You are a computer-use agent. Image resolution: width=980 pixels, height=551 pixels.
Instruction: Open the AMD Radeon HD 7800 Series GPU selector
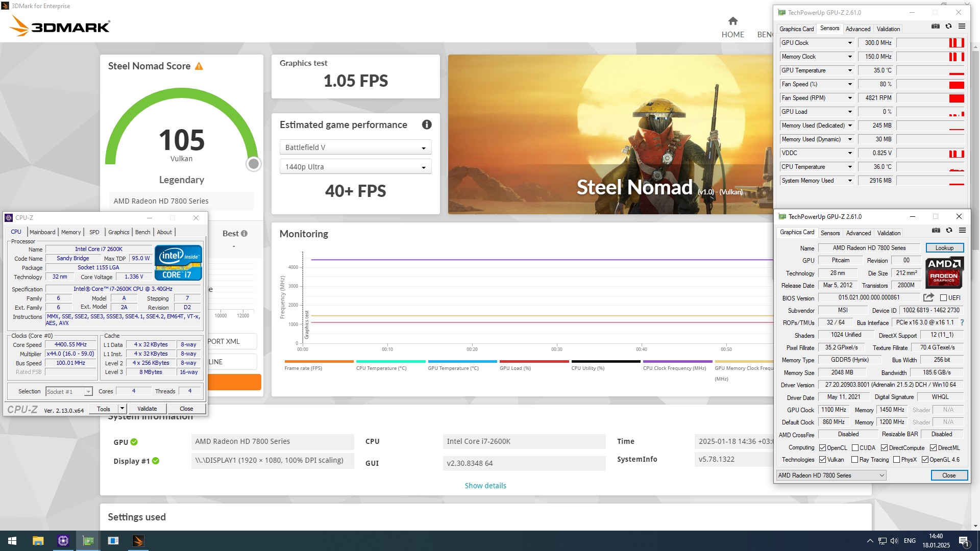click(x=831, y=475)
